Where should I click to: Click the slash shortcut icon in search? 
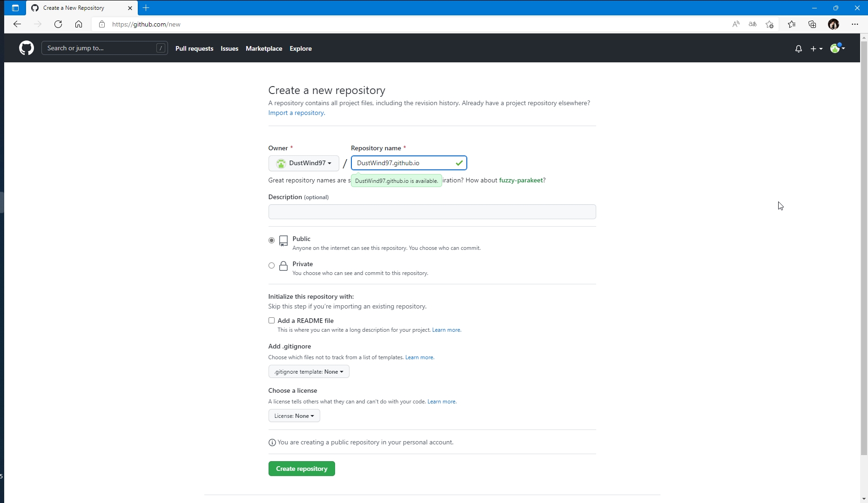point(161,48)
